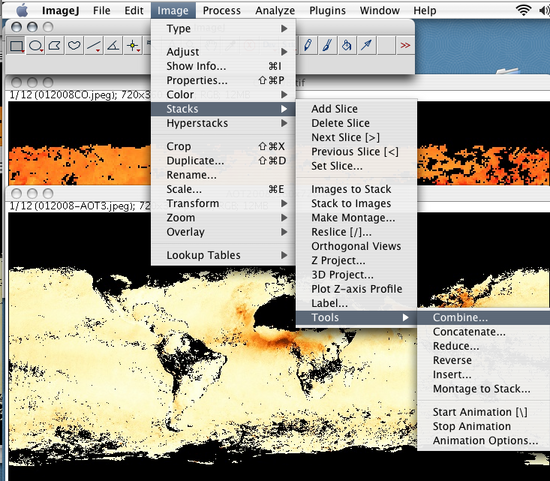Viewport: 550px width, 481px height.
Task: Choose Start Animation [\] item
Action: coord(484,412)
